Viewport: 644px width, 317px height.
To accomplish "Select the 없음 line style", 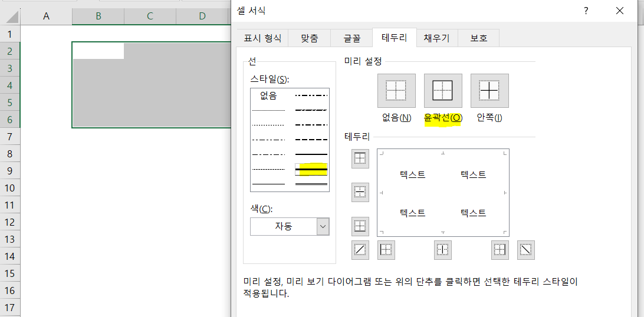I will click(x=268, y=96).
